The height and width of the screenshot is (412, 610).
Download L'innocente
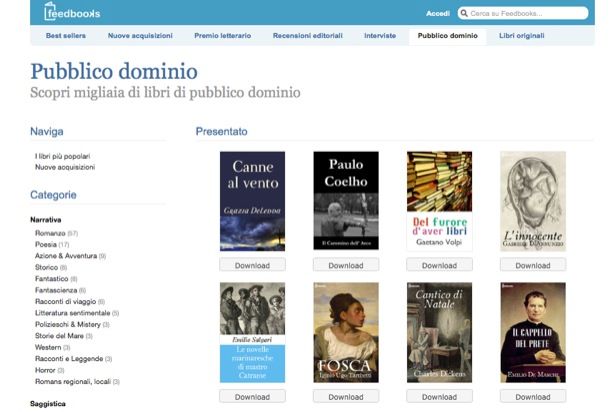pos(533,265)
